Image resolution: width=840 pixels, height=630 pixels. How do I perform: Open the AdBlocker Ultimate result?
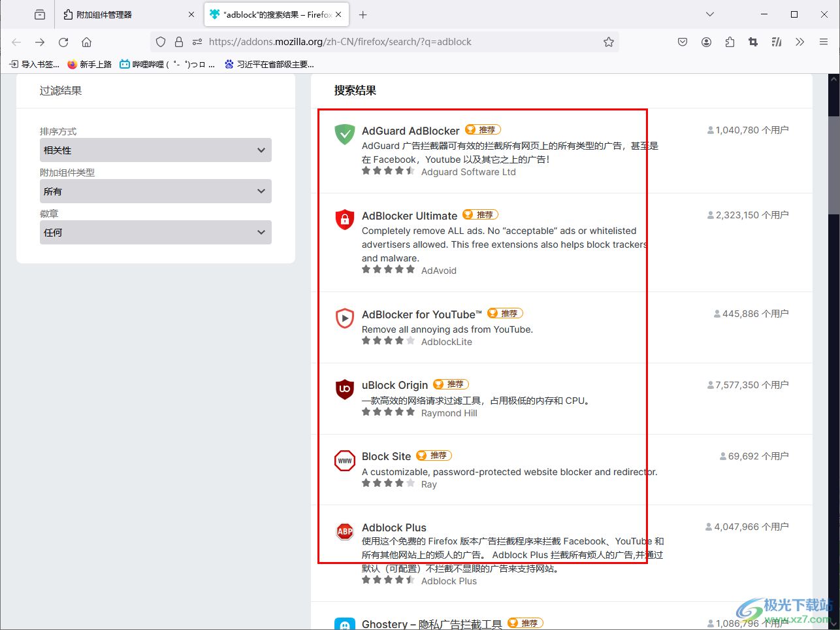(x=410, y=216)
